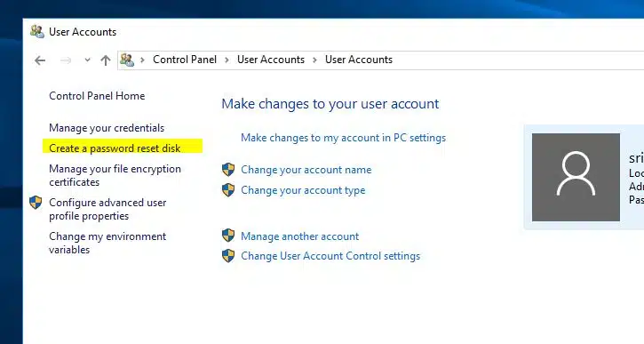644x344 pixels.
Task: Expand chevron before Control Panel breadcrumb
Action: click(x=142, y=60)
